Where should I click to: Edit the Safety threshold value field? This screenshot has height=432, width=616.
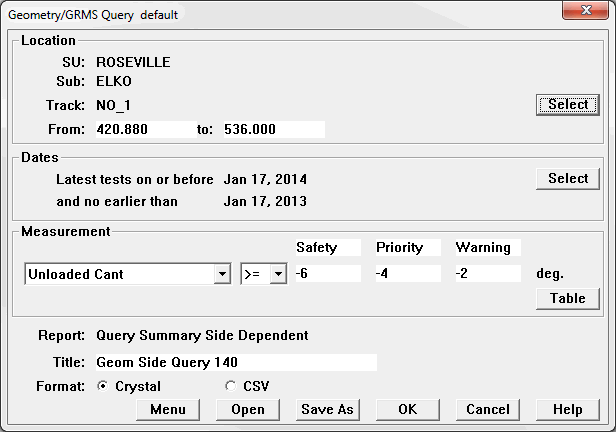tap(328, 273)
